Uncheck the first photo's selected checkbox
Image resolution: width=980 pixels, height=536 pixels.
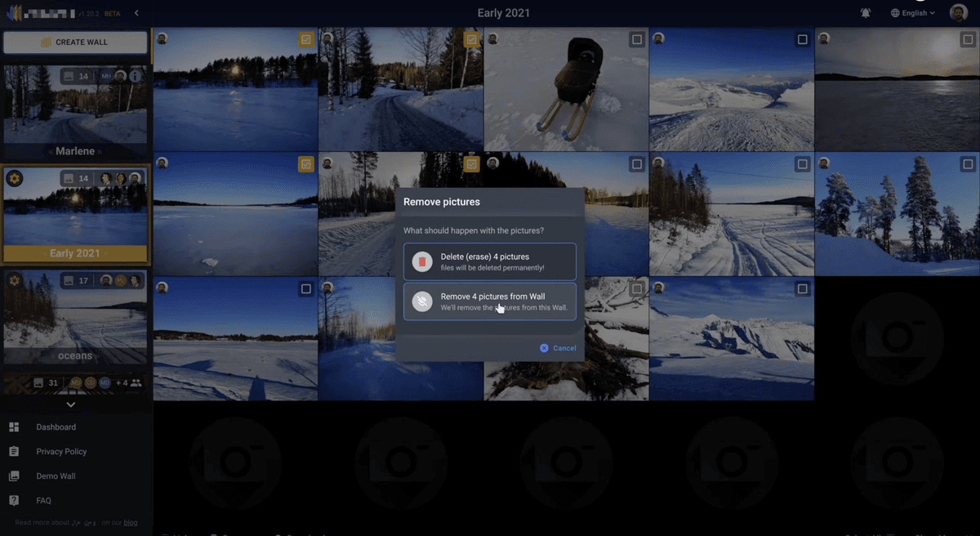[x=306, y=39]
